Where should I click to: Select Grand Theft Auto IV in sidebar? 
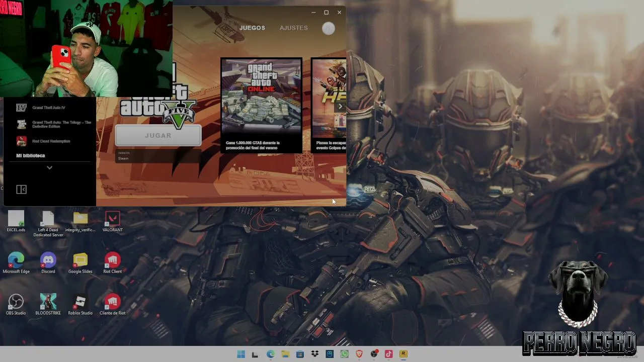pyautogui.click(x=49, y=108)
